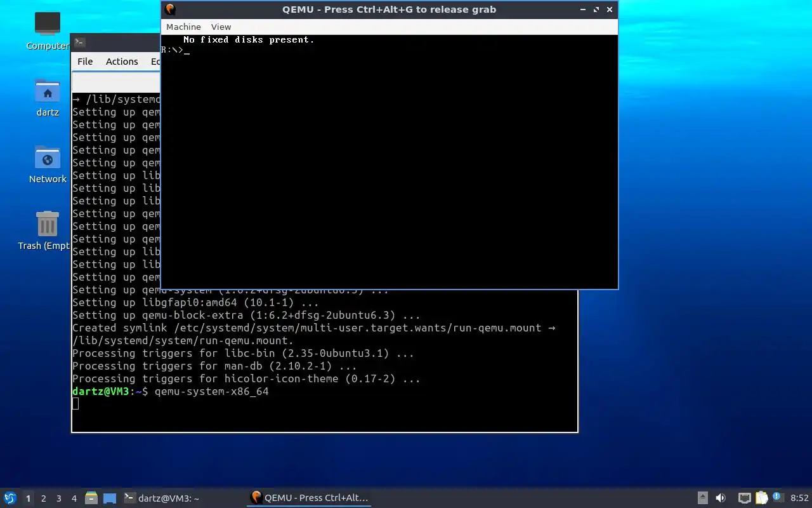Click the show desktop panel icon
The width and height of the screenshot is (812, 508).
click(110, 498)
